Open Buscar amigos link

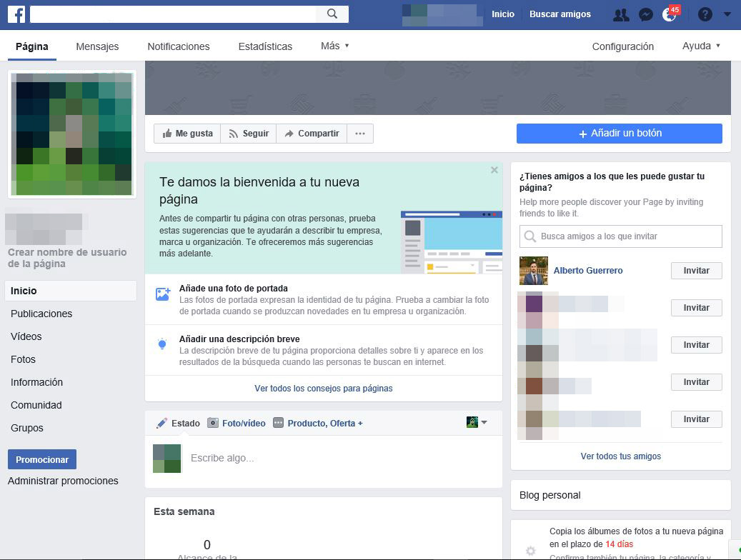click(560, 14)
